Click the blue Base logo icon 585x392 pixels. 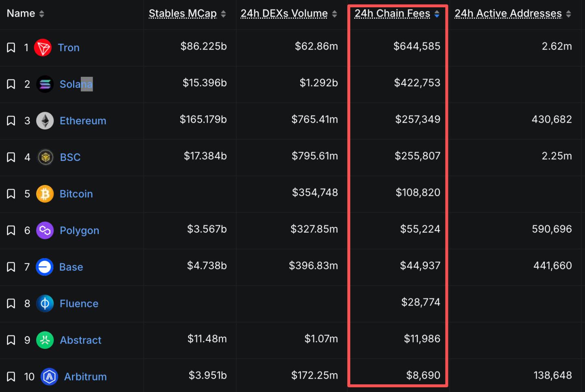tap(45, 267)
